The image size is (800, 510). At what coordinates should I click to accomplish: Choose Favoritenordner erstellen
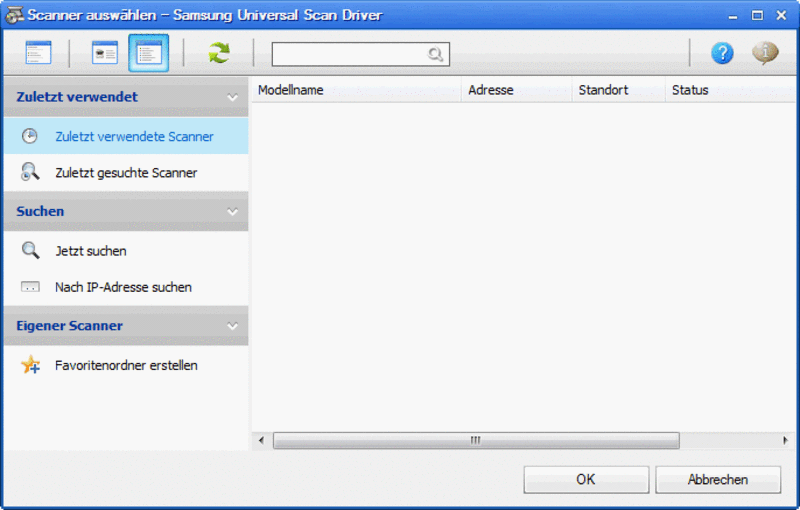pos(126,365)
